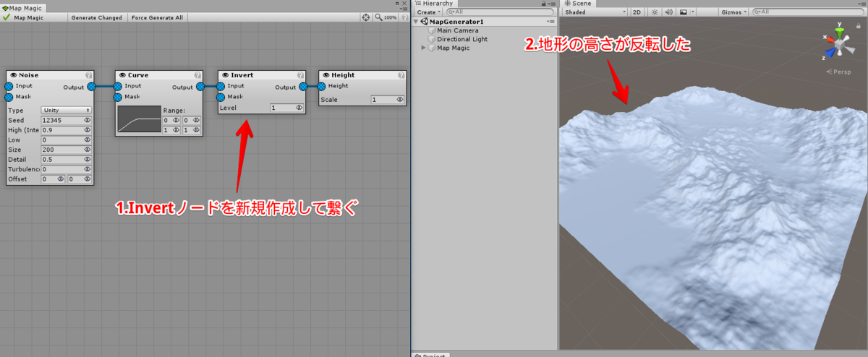Viewport: 868px width, 357px height.
Task: Open help for the Curve node
Action: click(x=197, y=75)
